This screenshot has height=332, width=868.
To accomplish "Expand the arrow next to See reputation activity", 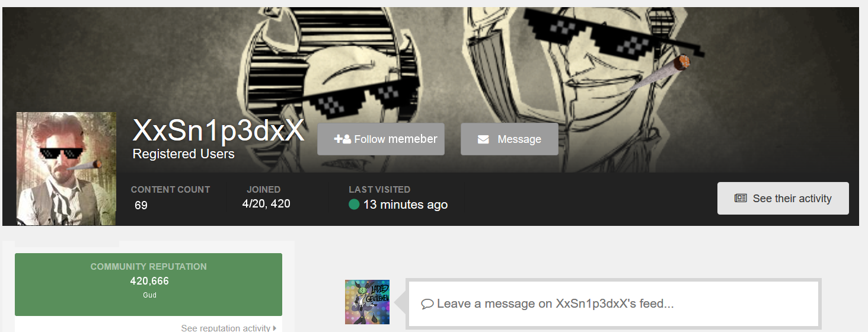I will coord(275,328).
